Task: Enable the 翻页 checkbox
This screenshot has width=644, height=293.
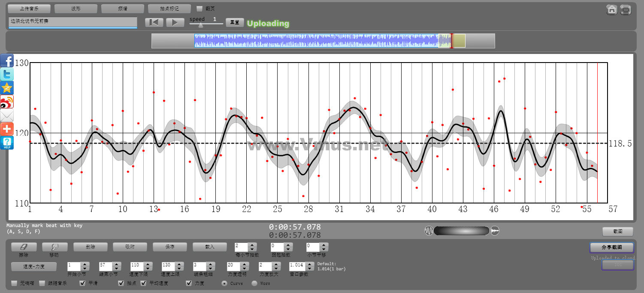Action: point(199,9)
